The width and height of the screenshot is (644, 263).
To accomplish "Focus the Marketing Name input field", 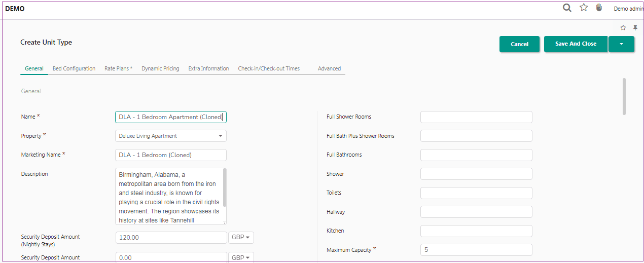I will click(x=171, y=155).
